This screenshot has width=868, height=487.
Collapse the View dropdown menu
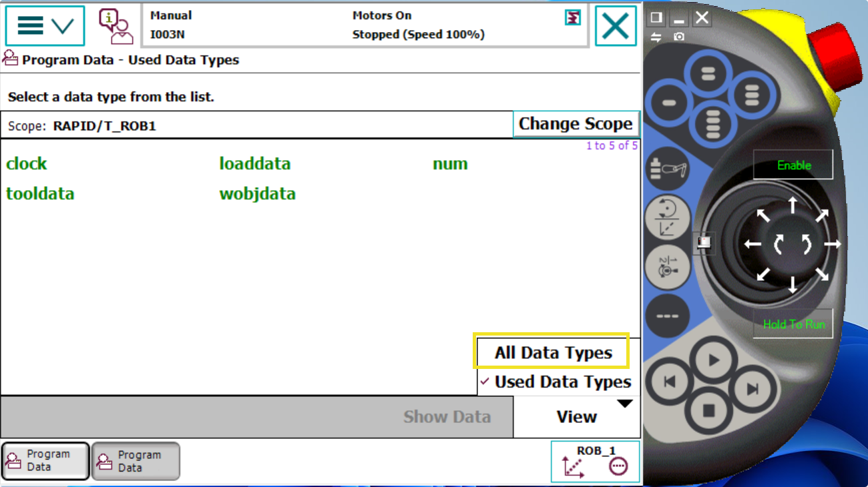(577, 417)
